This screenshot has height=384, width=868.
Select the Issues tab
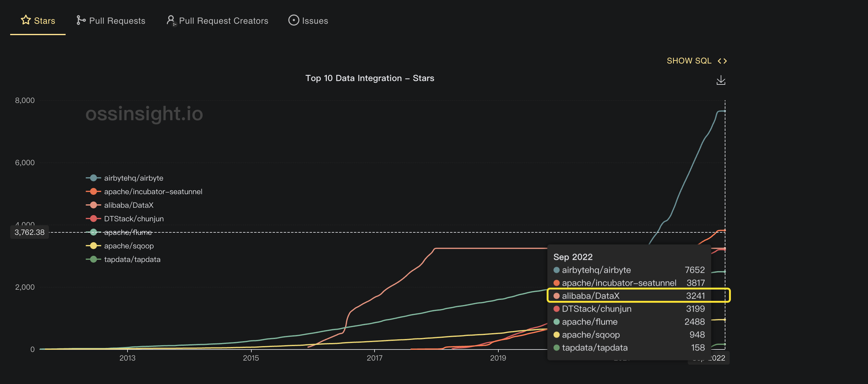pos(315,21)
